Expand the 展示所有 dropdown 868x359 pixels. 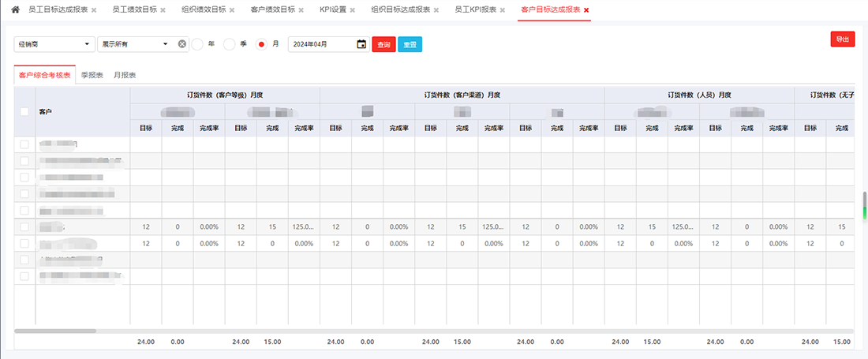tap(135, 44)
